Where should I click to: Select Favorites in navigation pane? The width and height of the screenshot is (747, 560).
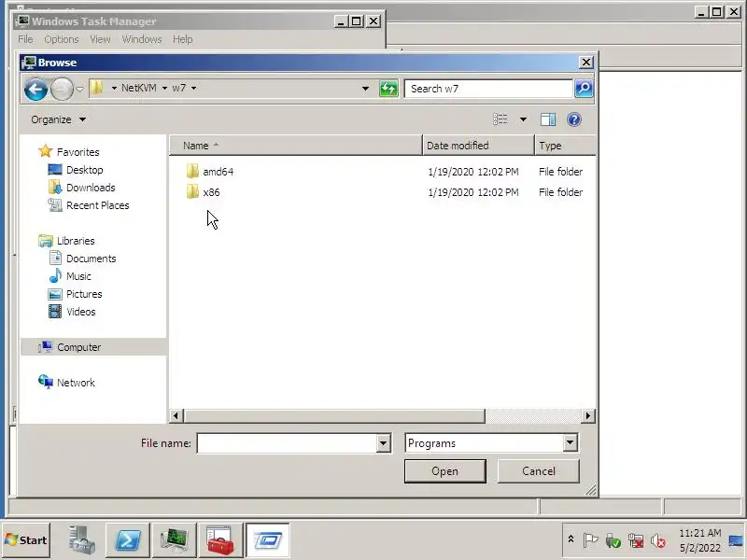(78, 152)
